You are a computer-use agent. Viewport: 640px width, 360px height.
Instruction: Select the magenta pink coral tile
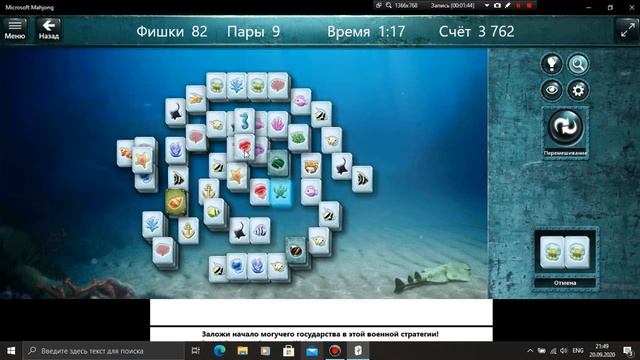(277, 124)
